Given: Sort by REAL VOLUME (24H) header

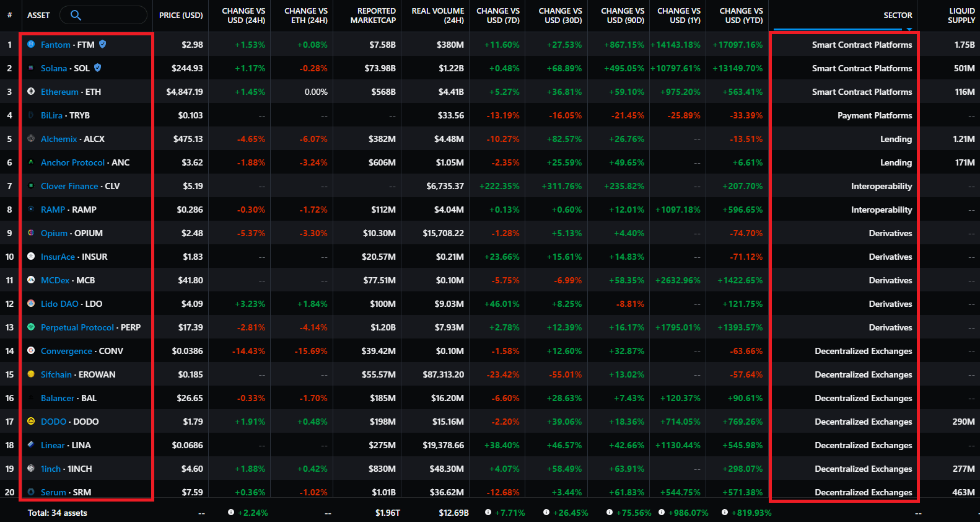Looking at the screenshot, I should click(x=438, y=15).
